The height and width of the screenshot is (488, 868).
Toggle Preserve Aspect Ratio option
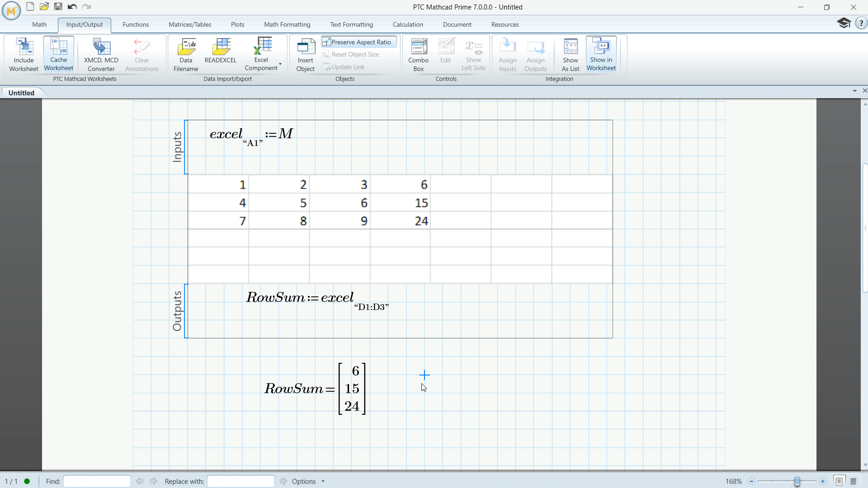coord(359,42)
